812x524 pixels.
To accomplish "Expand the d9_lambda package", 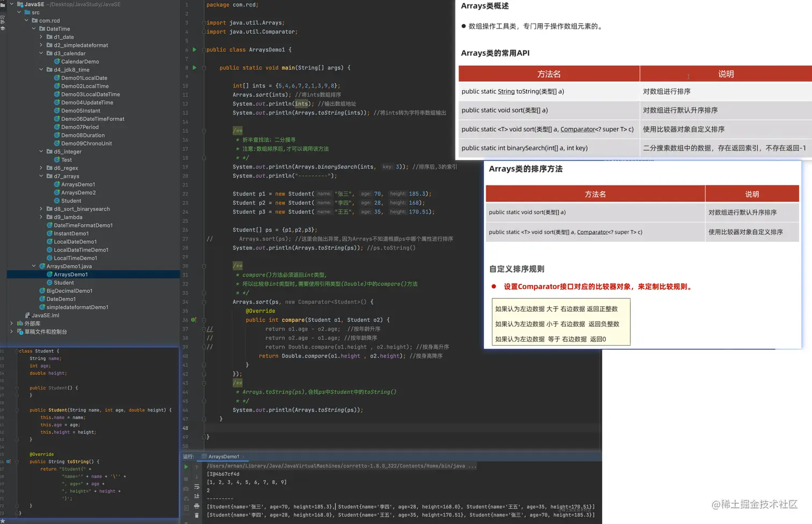I will click(x=41, y=217).
